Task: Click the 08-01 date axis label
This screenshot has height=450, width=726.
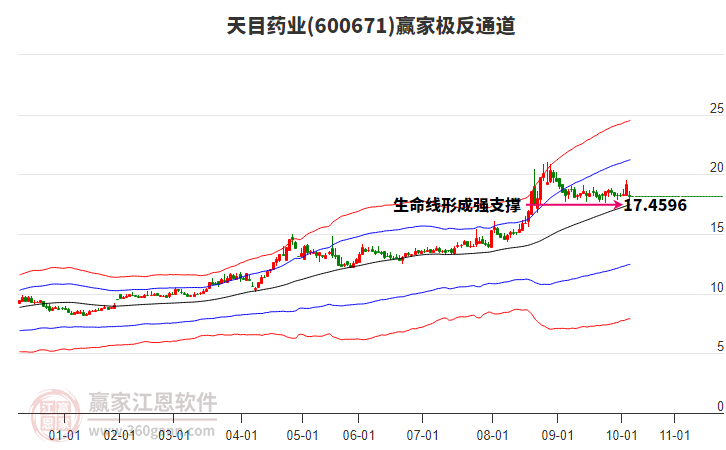Action: coord(492,435)
